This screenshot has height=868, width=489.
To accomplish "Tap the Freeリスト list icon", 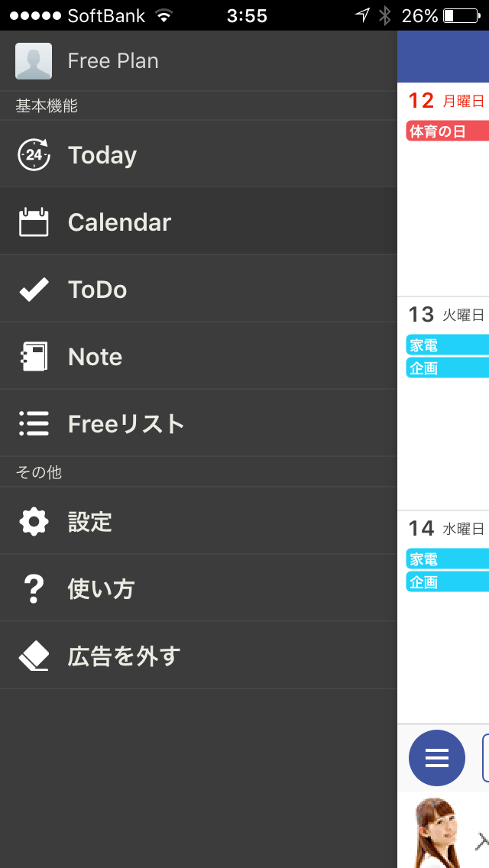I will click(34, 423).
